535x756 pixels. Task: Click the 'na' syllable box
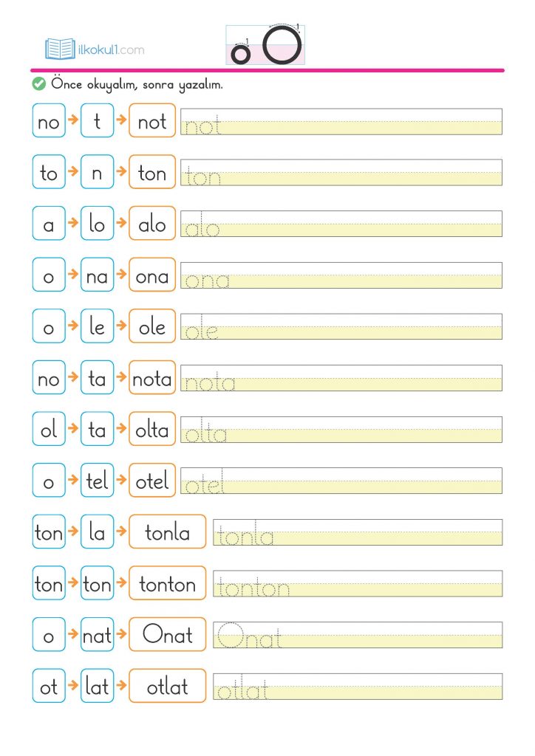pos(97,276)
